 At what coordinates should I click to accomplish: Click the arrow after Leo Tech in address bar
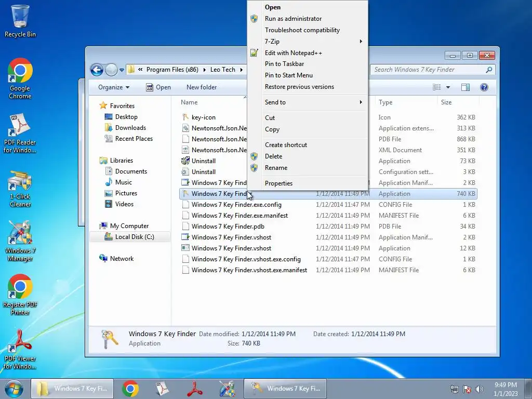click(241, 70)
